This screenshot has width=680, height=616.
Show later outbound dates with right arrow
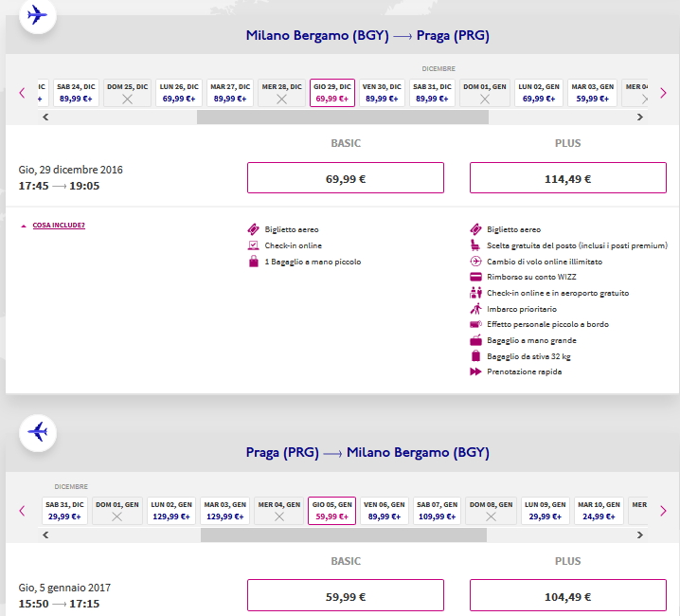coord(663,93)
